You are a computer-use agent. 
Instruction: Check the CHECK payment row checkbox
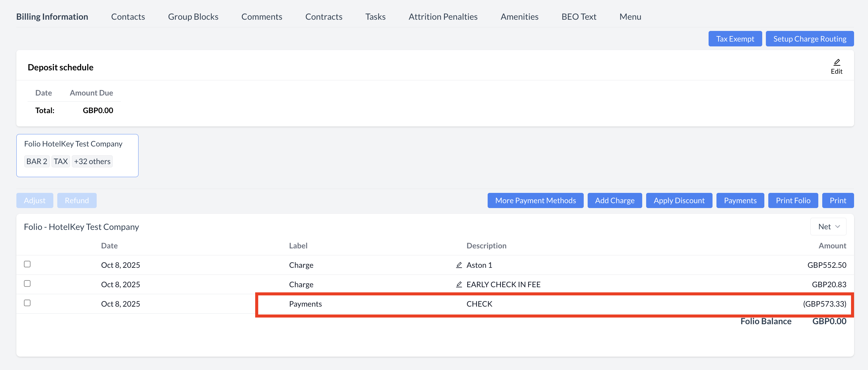pos(27,303)
